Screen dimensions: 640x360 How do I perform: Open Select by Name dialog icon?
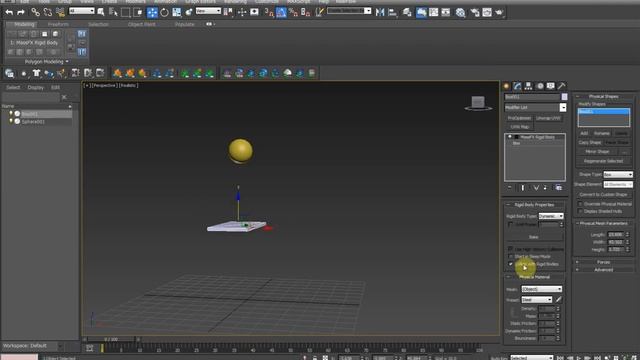coord(113,12)
